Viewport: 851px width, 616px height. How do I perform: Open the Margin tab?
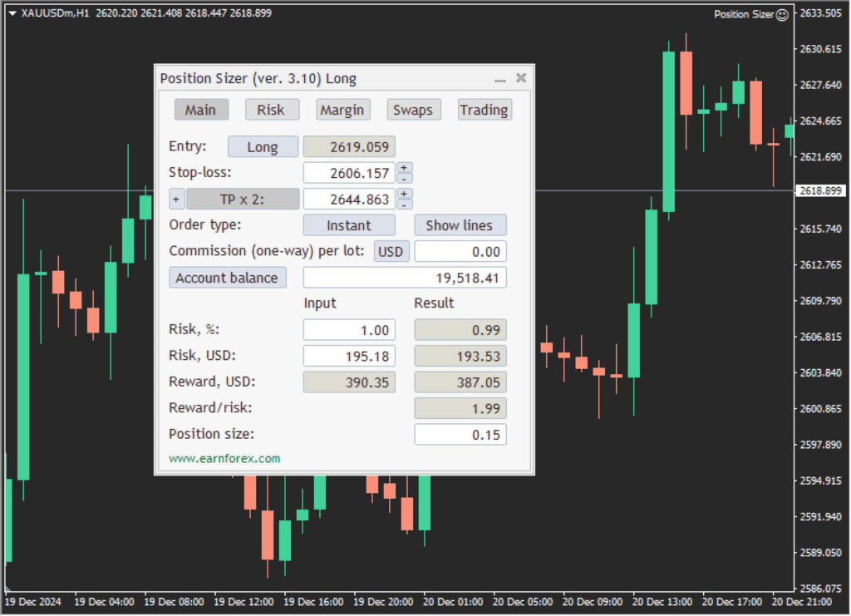coord(342,110)
